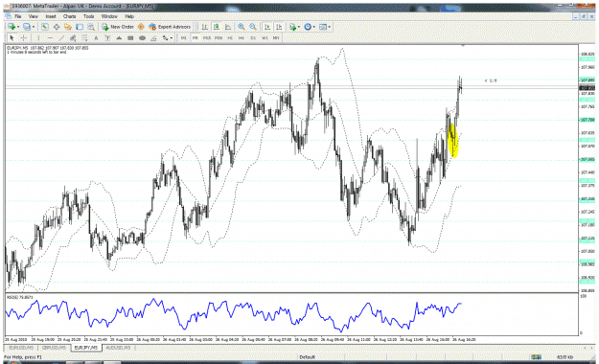599x364 pixels.
Task: Launch MetaEditor from the toolbar icon
Action: 141,27
